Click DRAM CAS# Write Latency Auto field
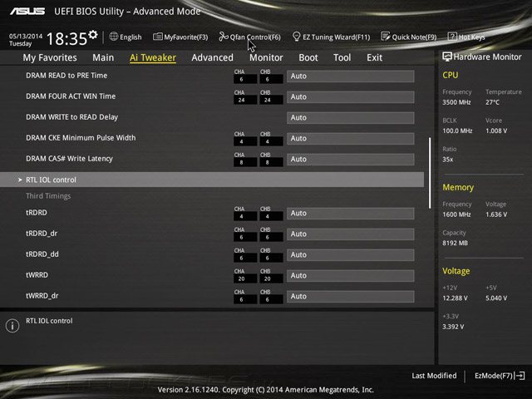This screenshot has width=532, height=399. pyautogui.click(x=351, y=159)
